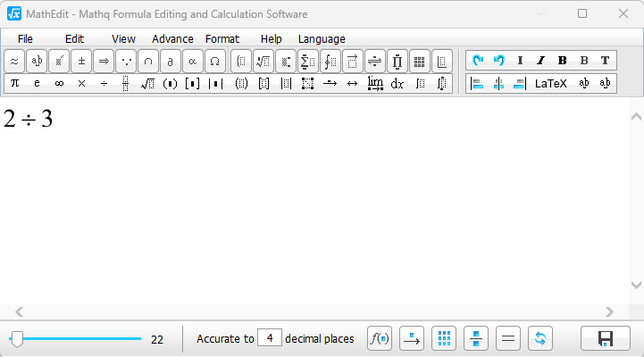Insert the multiplication sign ×
644x357 pixels.
(x=82, y=83)
